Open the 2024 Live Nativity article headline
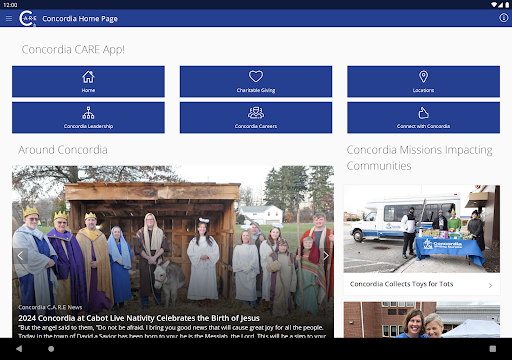512x360 pixels. 139,318
